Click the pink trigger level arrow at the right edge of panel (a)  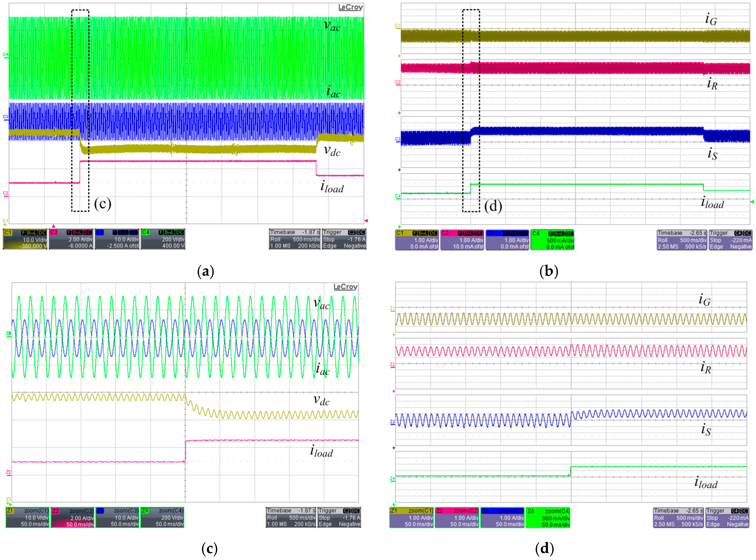[x=366, y=221]
